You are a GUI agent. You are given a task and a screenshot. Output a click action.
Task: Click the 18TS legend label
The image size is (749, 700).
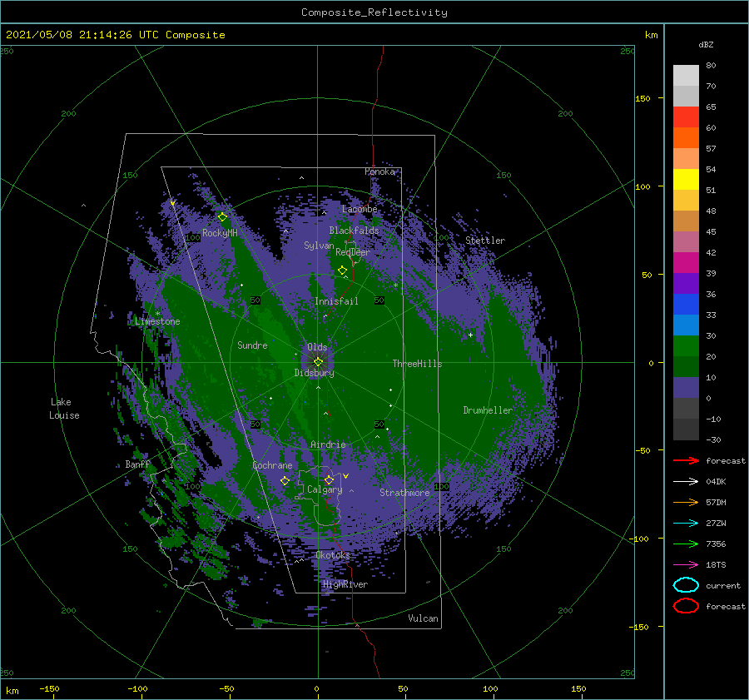pyautogui.click(x=716, y=565)
